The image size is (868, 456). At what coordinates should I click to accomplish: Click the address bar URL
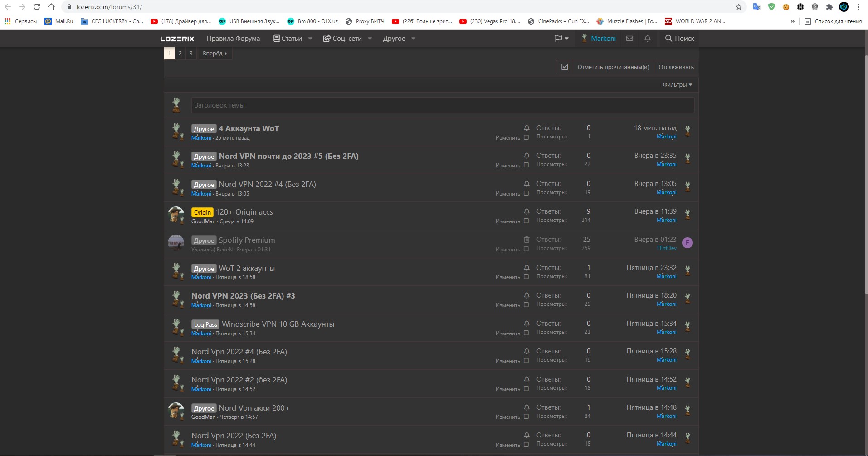109,7
